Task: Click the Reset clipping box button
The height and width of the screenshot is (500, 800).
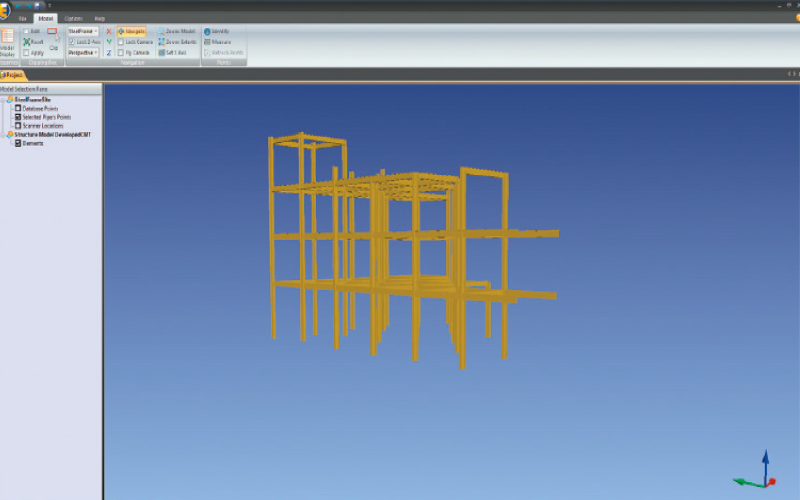Action: pos(33,42)
